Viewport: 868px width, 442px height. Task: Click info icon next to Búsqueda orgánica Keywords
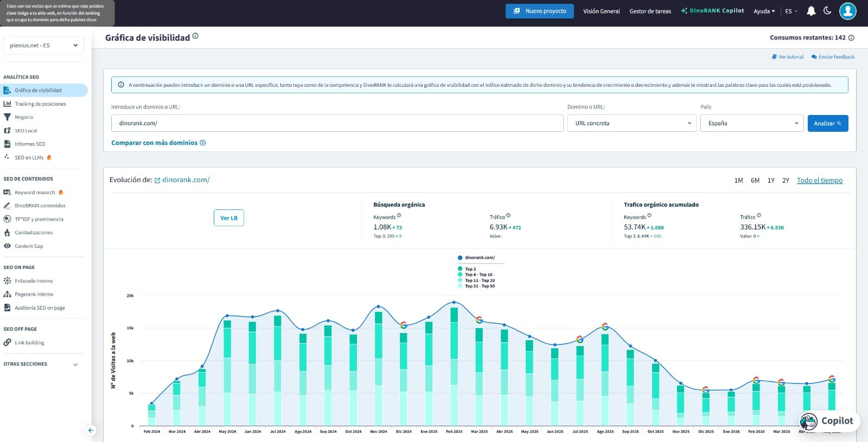pyautogui.click(x=399, y=215)
